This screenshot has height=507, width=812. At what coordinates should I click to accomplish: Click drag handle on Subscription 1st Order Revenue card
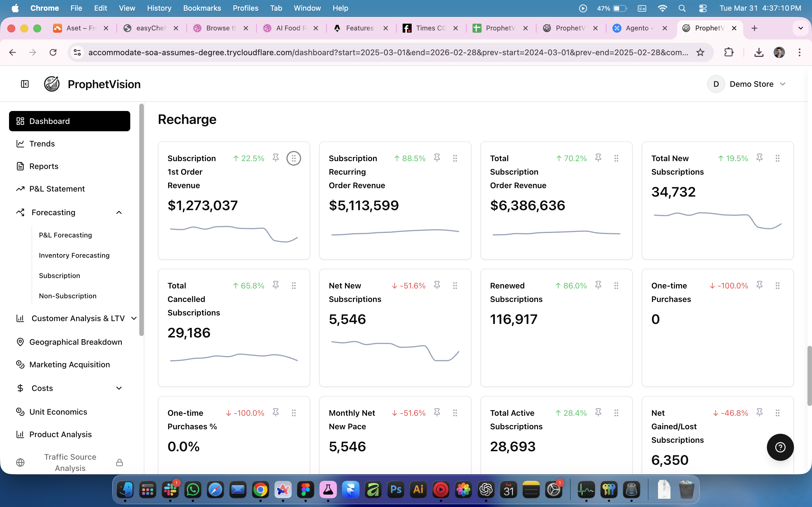click(x=294, y=158)
